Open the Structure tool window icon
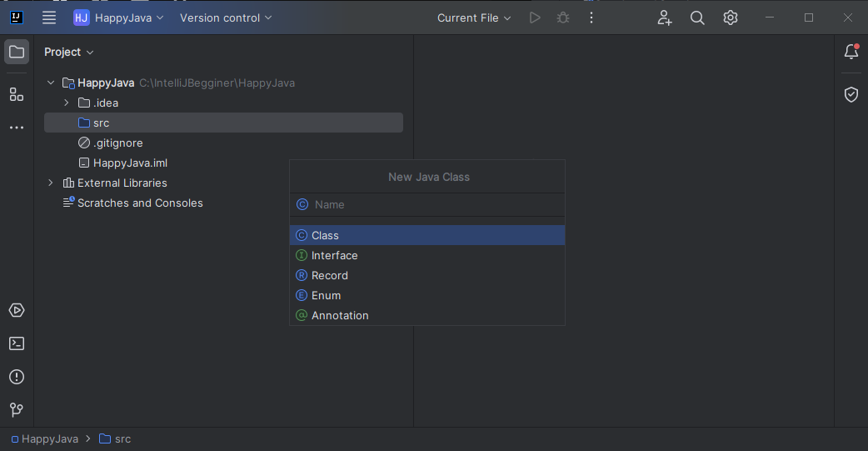 17,95
